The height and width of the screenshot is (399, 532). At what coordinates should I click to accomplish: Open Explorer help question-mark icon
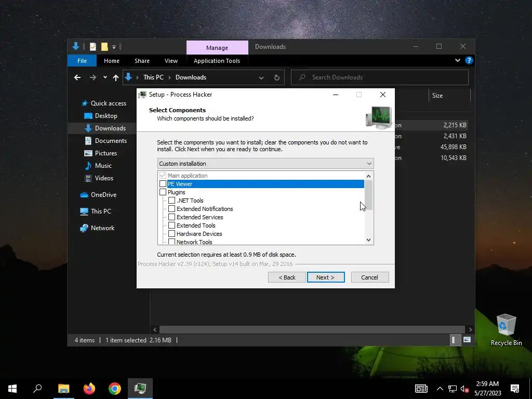pos(469,60)
